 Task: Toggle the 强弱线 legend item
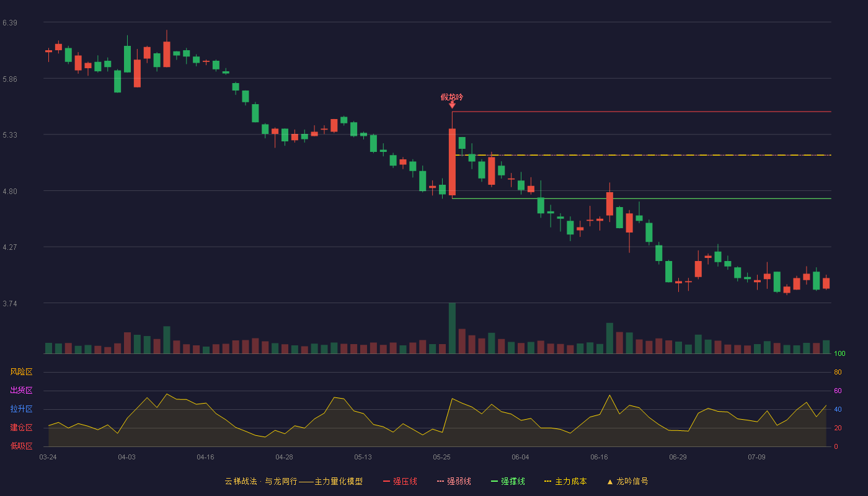click(454, 481)
